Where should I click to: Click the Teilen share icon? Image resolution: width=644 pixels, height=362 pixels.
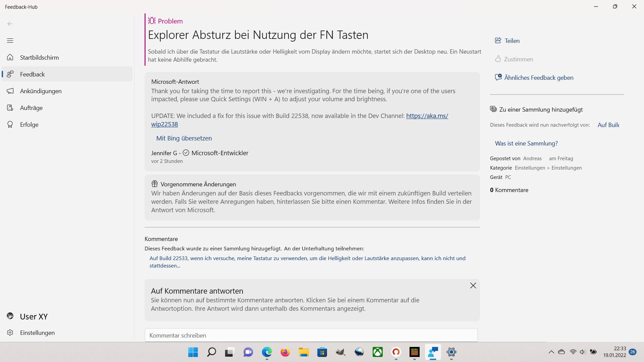498,41
